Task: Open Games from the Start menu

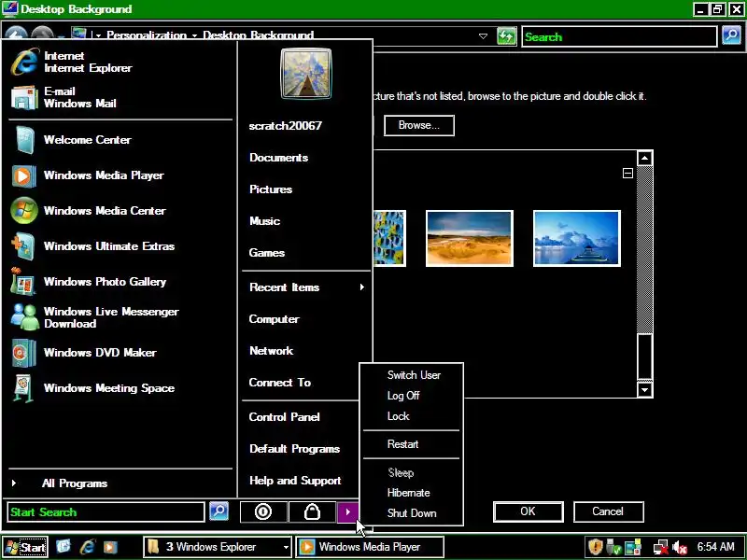Action: coord(267,253)
